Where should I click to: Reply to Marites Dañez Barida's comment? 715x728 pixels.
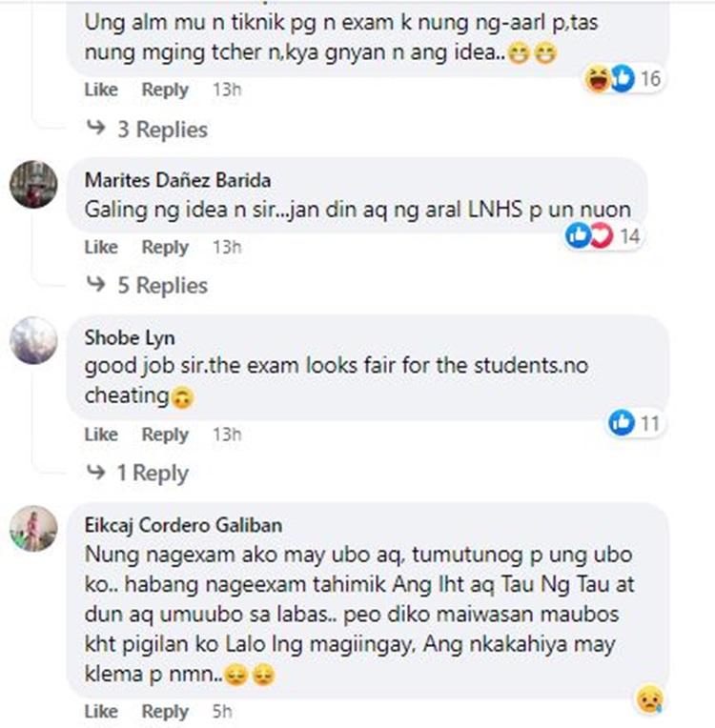(165, 248)
